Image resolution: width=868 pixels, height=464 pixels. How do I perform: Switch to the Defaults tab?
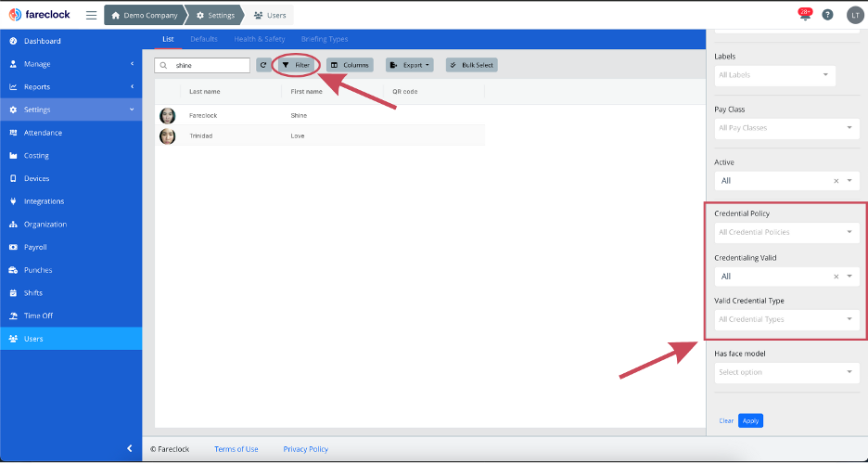[204, 39]
